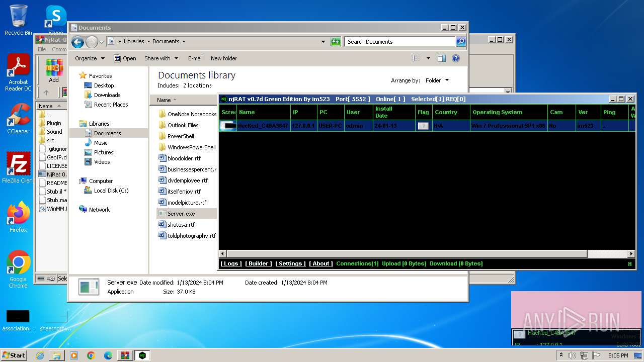
Task: Click the Windows Start button
Action: point(14,355)
